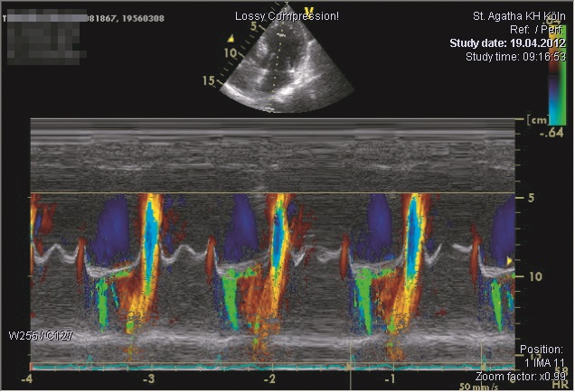
Task: Click the Study date 19.04.2012 label
Action: [507, 42]
